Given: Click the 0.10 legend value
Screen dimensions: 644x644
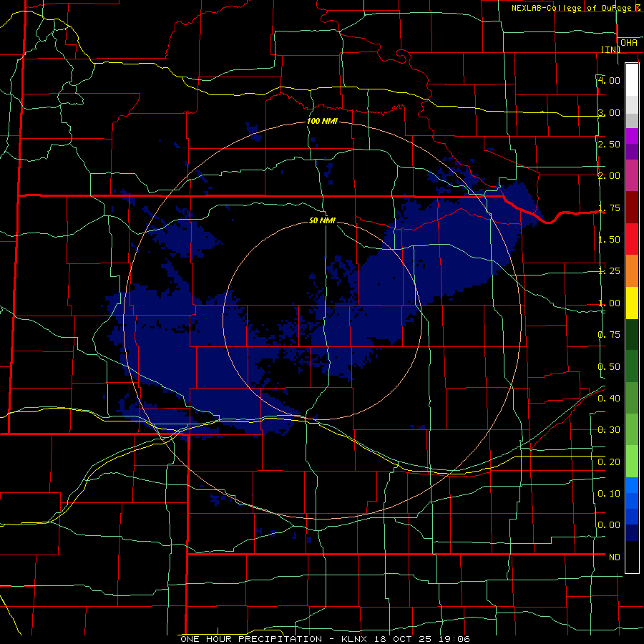Looking at the screenshot, I should pos(609,494).
